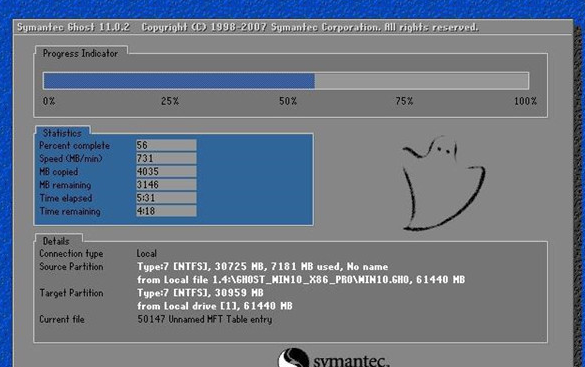This screenshot has height=367, width=585.
Task: Click the 'Target Partition' label
Action: coord(71,293)
